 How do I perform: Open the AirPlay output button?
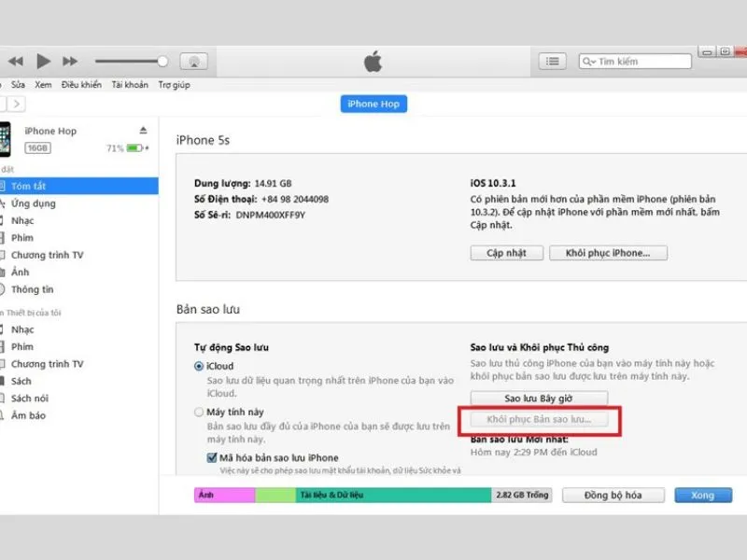193,62
